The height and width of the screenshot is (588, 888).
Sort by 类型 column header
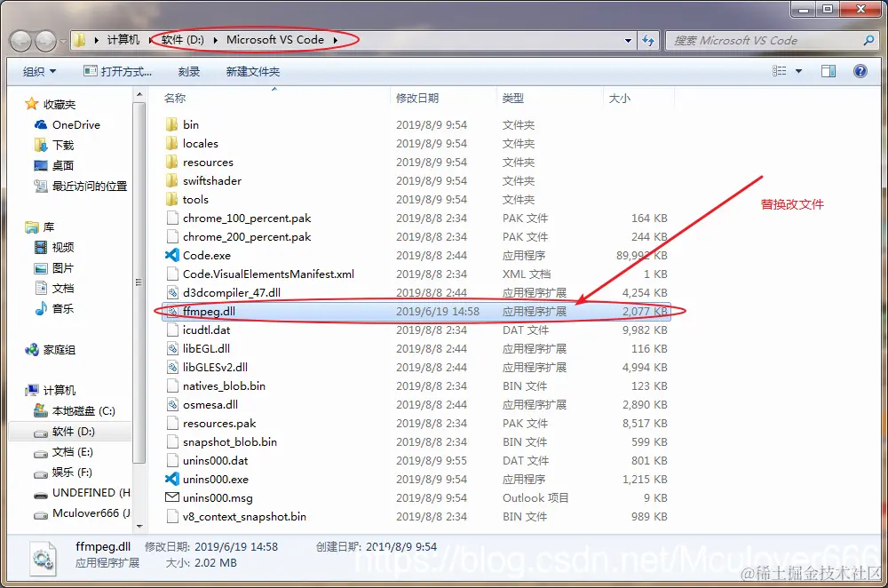click(513, 98)
